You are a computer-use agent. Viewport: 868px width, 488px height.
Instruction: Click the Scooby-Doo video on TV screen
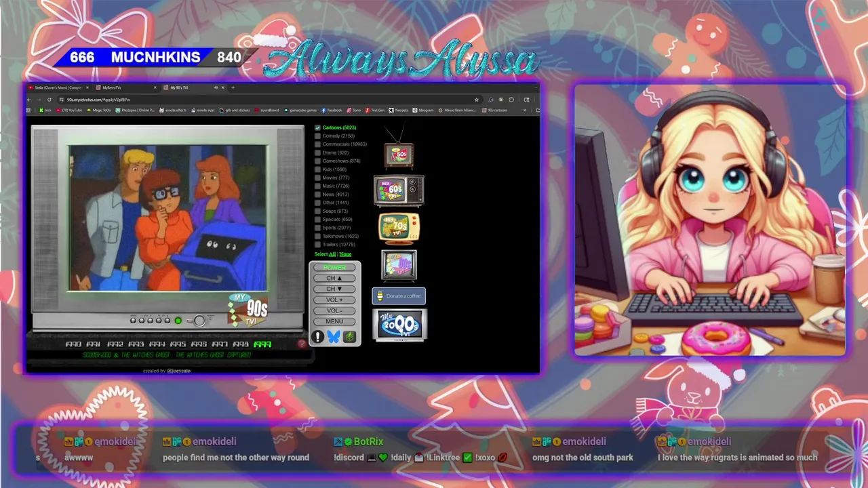coord(167,218)
